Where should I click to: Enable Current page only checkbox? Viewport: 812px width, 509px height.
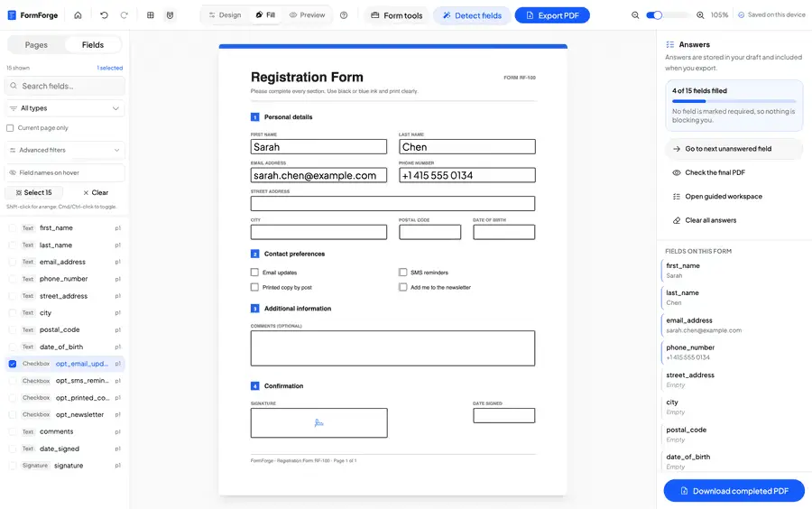[x=10, y=128]
